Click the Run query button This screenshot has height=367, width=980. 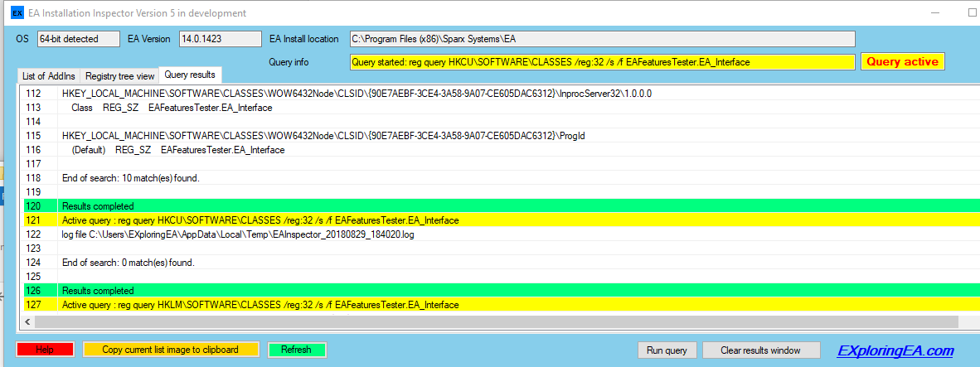point(667,350)
